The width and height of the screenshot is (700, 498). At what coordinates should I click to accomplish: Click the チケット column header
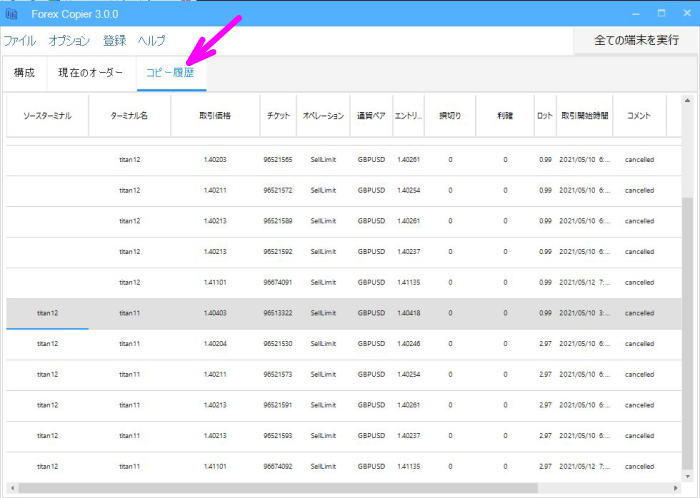(x=277, y=116)
